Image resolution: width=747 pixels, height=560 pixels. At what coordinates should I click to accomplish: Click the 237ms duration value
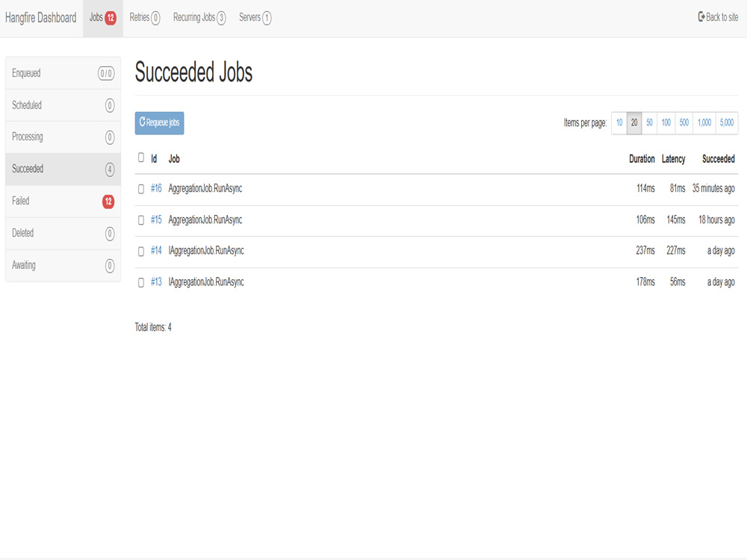645,250
